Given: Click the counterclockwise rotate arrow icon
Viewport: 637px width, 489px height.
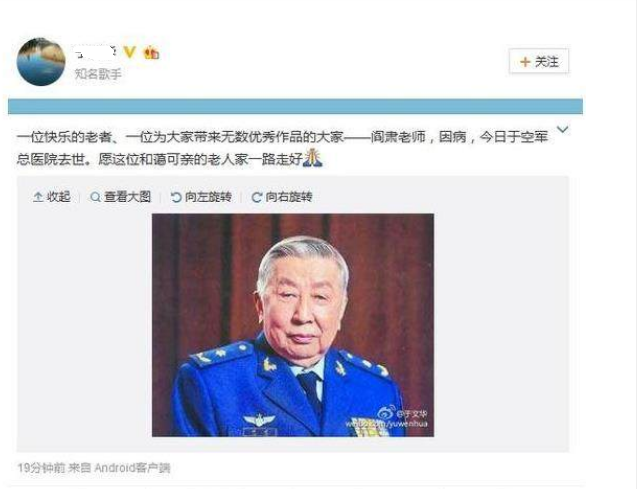Looking at the screenshot, I should tap(176, 197).
